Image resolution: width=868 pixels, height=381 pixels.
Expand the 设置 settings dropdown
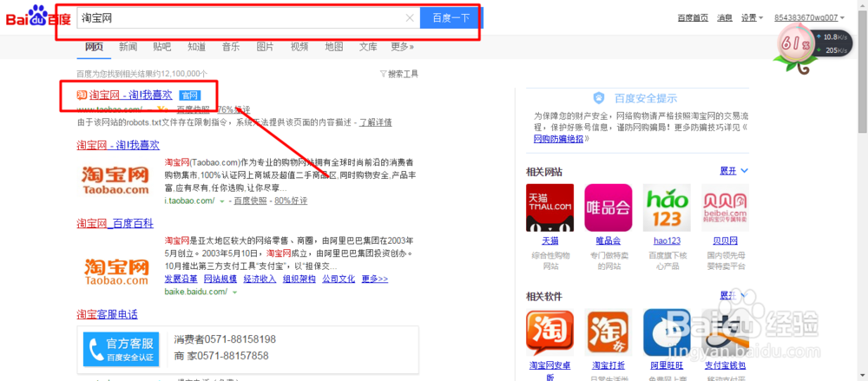click(753, 17)
